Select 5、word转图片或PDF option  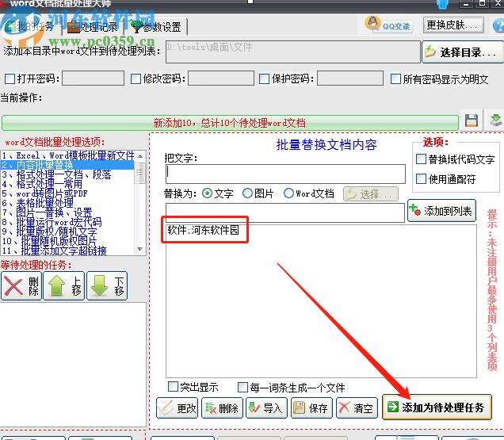point(68,193)
